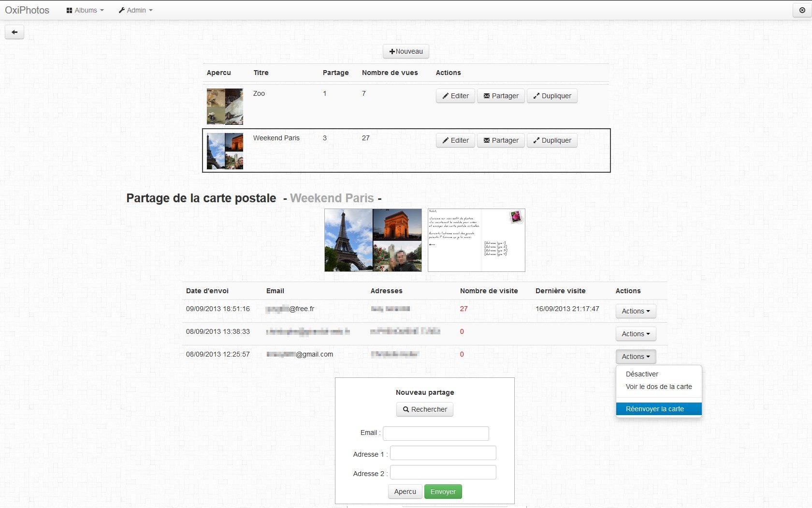Duplicate the Zoo postcard
The width and height of the screenshot is (812, 508).
552,96
